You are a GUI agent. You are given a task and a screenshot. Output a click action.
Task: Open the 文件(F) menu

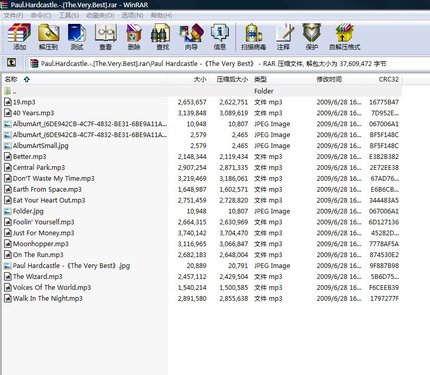[x=14, y=15]
